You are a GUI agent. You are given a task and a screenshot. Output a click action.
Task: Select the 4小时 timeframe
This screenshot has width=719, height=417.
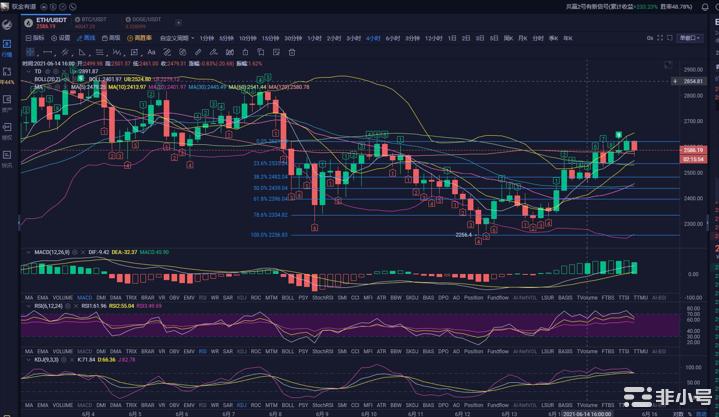coord(373,39)
